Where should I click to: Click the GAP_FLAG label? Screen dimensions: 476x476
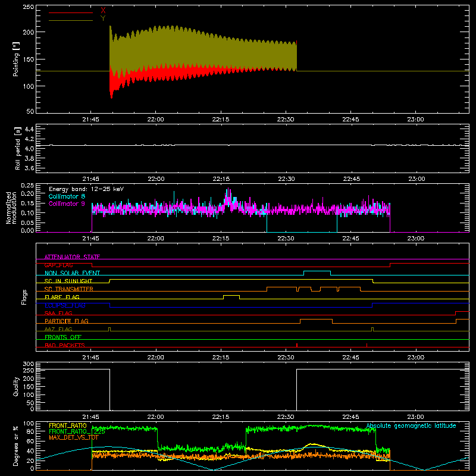click(58, 265)
